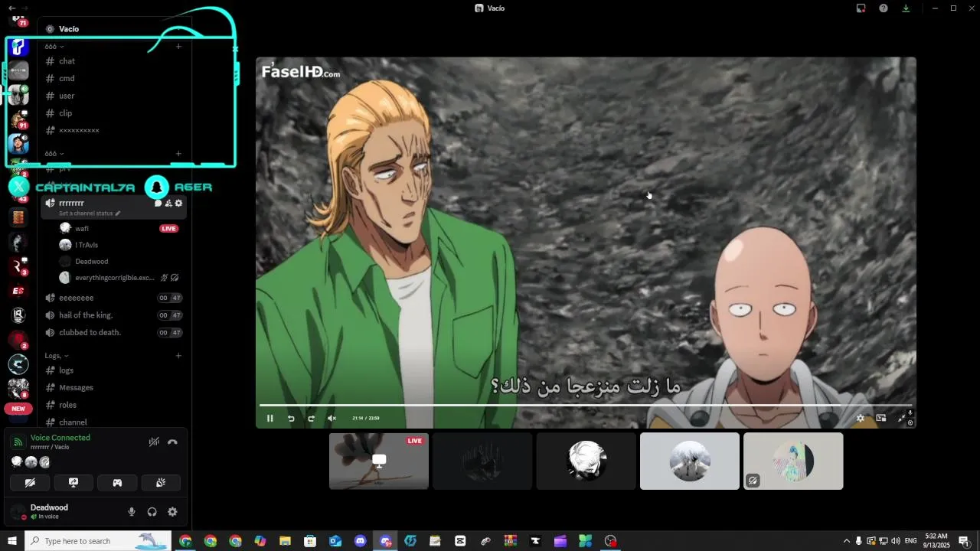Collapse the second 666 category
Image resolution: width=980 pixels, height=551 pixels.
(54, 154)
